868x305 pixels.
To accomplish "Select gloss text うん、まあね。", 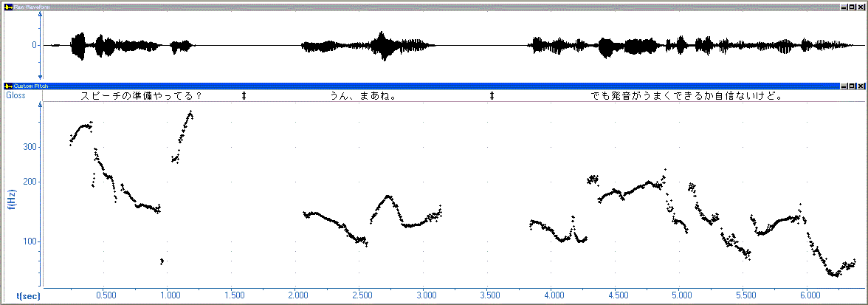I will (363, 96).
